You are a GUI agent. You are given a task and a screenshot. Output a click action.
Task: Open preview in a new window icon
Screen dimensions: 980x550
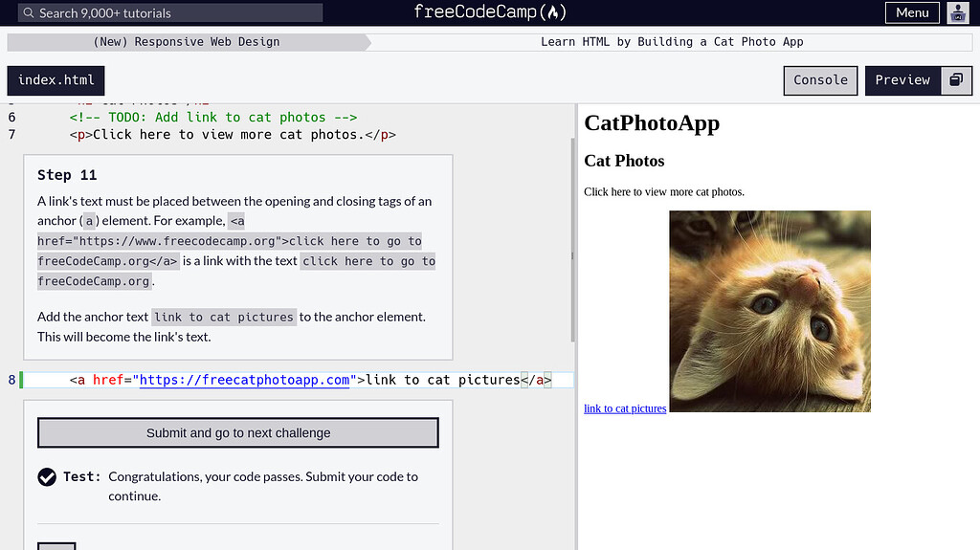[956, 80]
